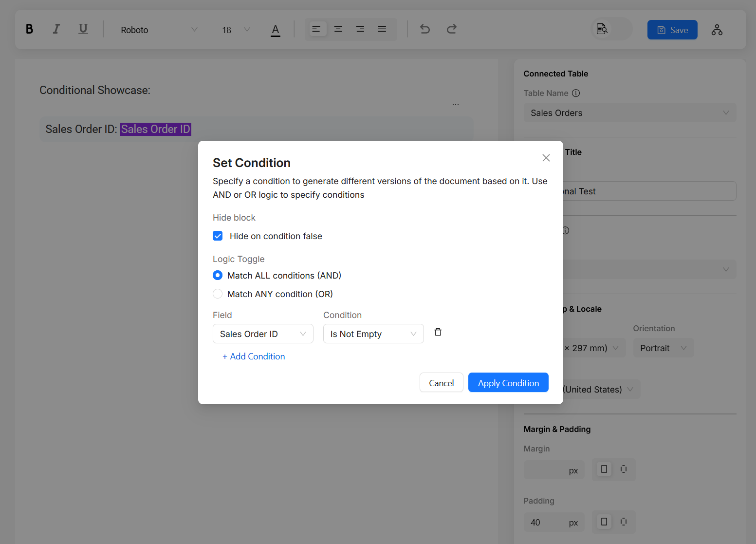Open the block options ellipsis menu
The width and height of the screenshot is (756, 544).
click(x=456, y=105)
